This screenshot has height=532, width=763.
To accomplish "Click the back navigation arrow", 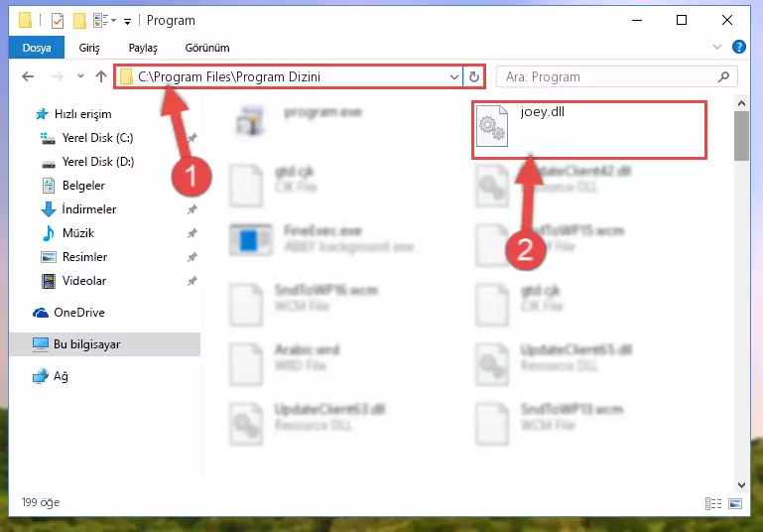I will 28,76.
